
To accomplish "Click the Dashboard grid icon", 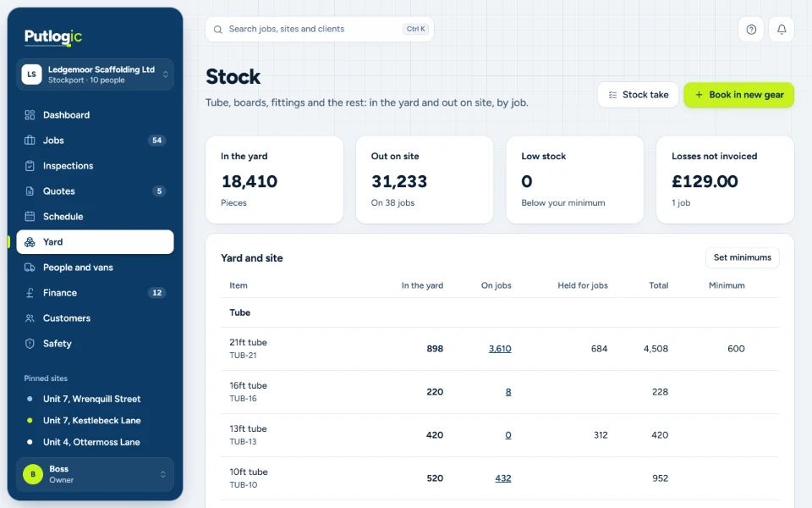I will tap(30, 115).
